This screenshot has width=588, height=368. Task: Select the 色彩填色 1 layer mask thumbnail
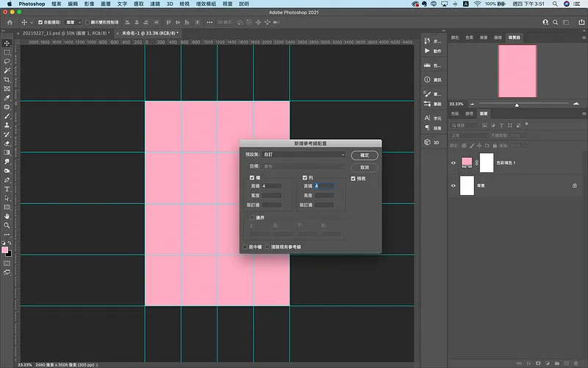click(x=487, y=163)
